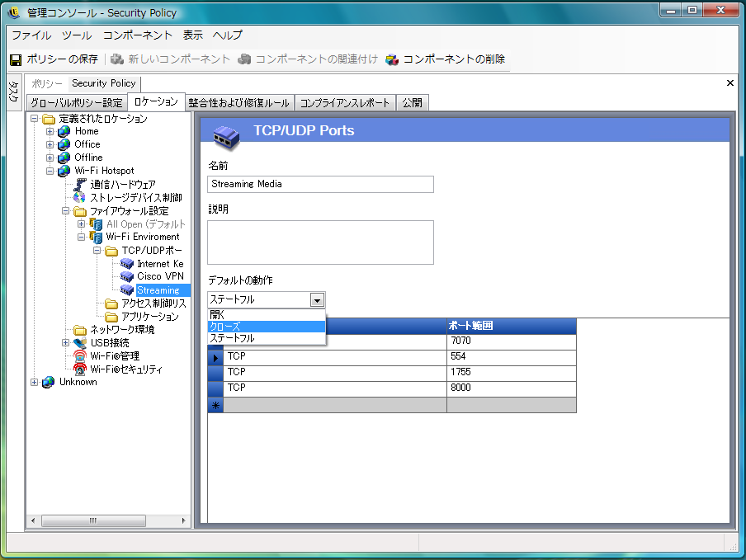Click the Wi-Fi Hotspot globe icon
The image size is (746, 560).
point(64,172)
